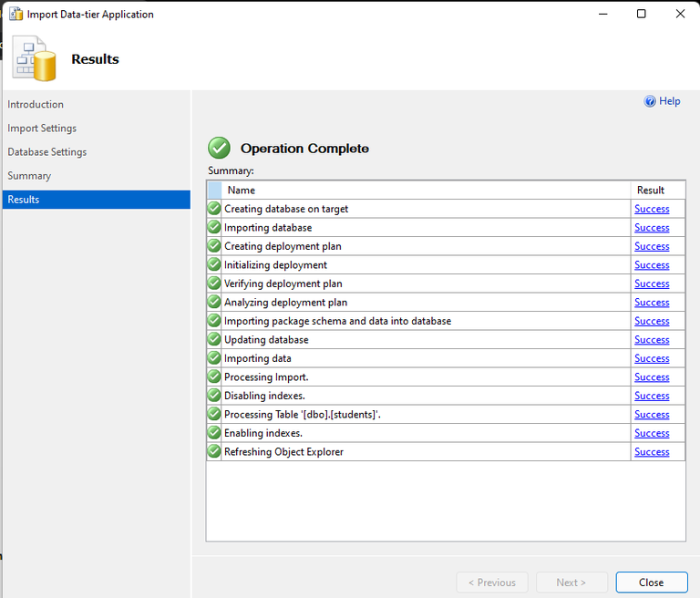The image size is (700, 598).
Task: Switch to the Database Settings step
Action: click(x=47, y=152)
